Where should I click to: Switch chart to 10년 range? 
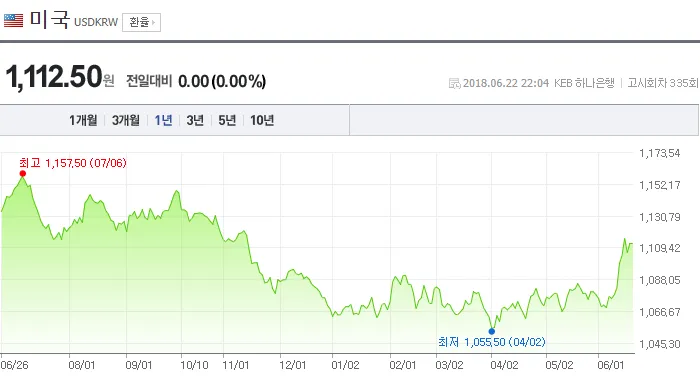coord(262,120)
